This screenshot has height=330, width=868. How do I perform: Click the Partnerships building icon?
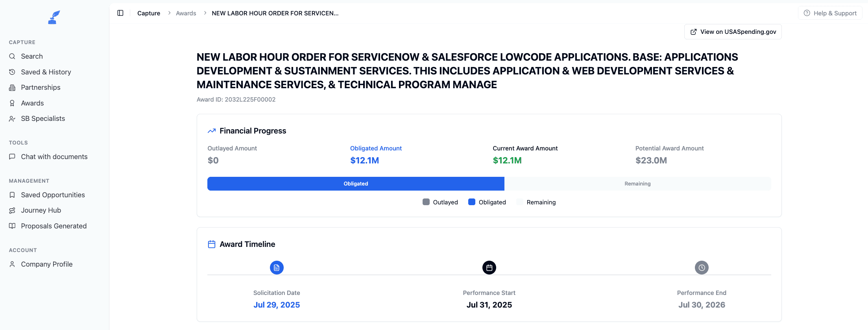pyautogui.click(x=12, y=87)
